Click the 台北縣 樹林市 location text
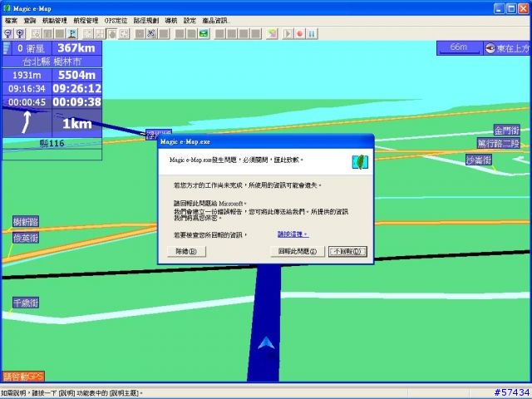Viewport: 532px width, 399px height. tap(52, 62)
